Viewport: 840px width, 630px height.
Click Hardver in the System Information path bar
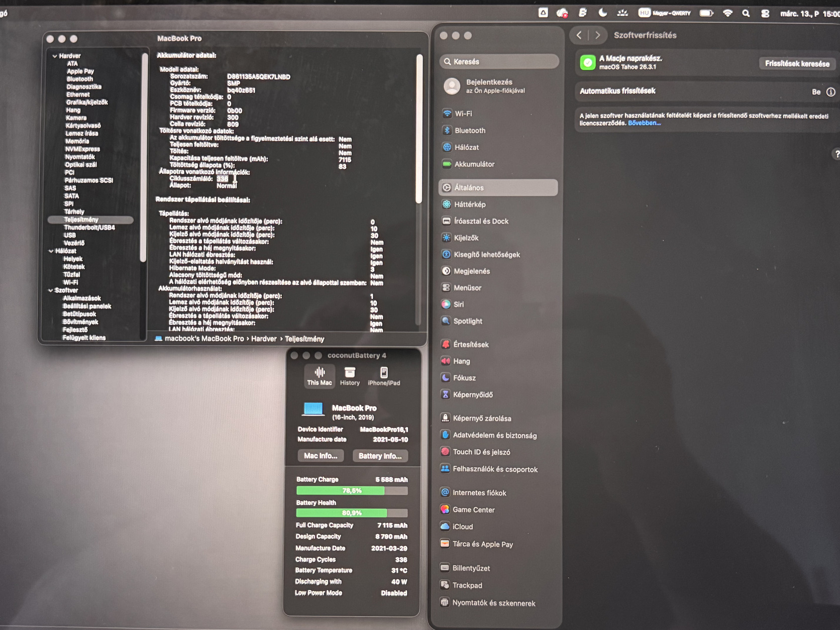(x=264, y=339)
